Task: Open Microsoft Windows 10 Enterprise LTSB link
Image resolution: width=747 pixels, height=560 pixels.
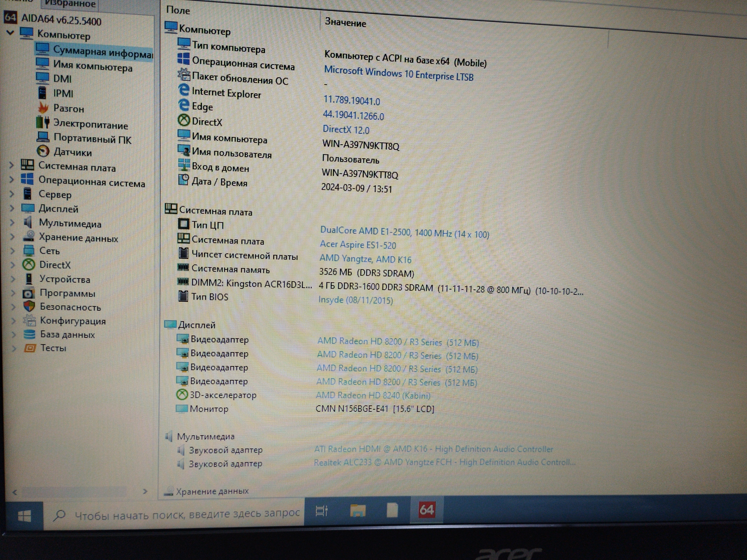Action: tap(398, 73)
